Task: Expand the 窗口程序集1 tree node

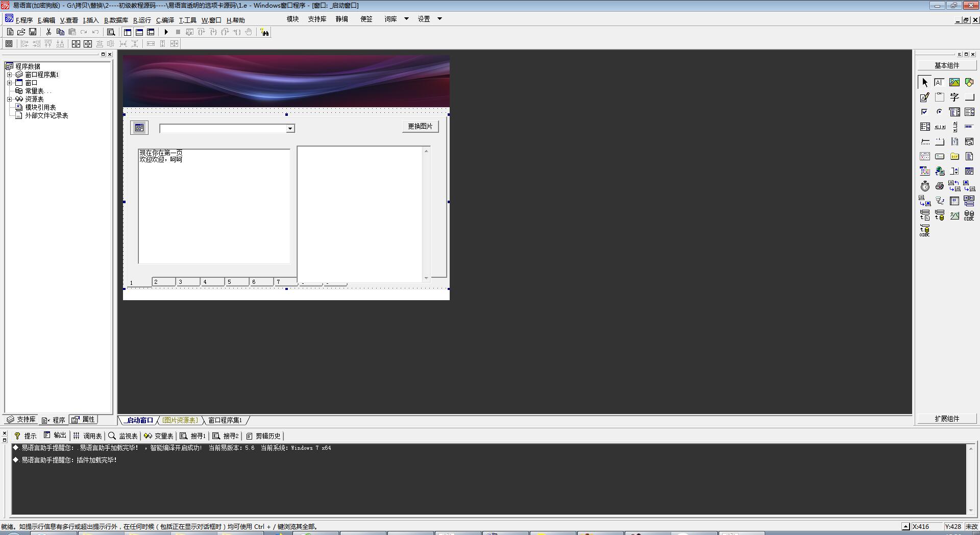Action: click(9, 75)
